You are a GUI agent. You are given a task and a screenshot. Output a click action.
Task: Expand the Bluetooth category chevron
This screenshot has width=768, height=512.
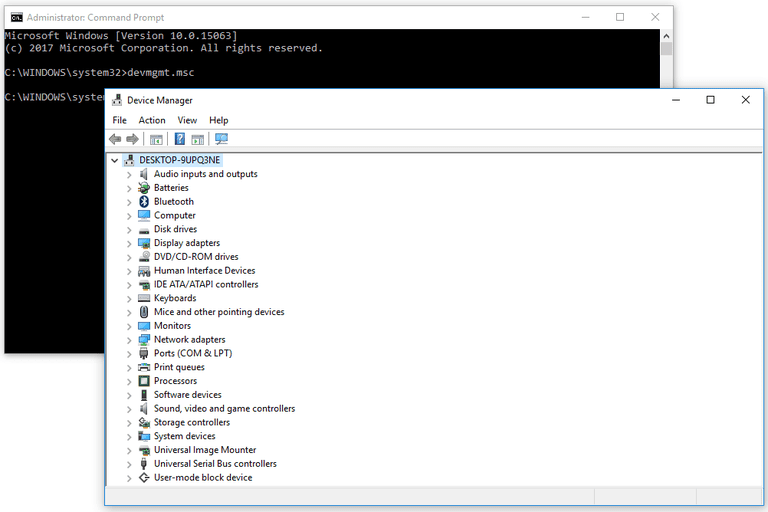(x=129, y=202)
